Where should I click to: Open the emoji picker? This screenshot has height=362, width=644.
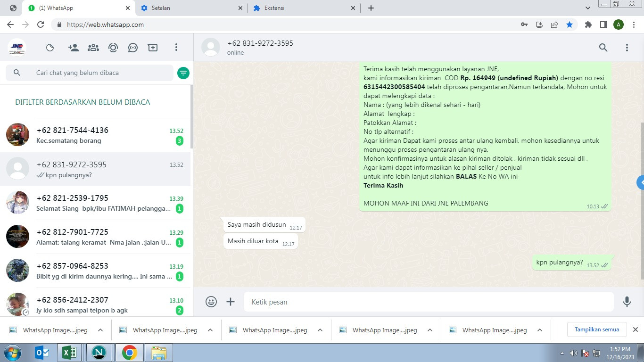[211, 302]
